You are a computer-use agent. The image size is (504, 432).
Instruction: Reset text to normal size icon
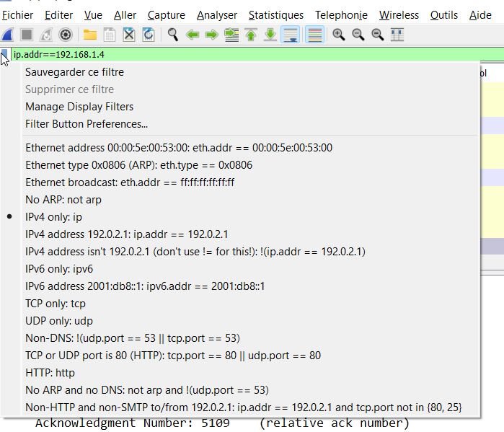[378, 35]
